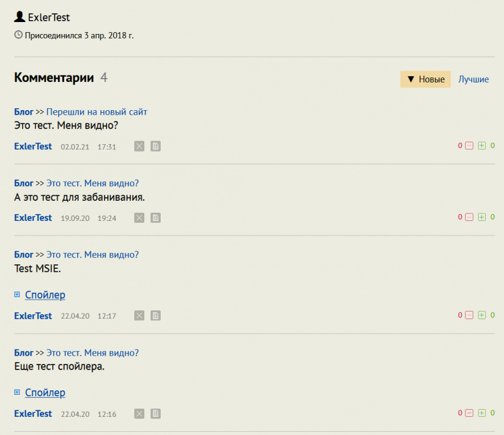Open 'Перешли на новый сайт' post link
The width and height of the screenshot is (504, 435).
point(96,112)
